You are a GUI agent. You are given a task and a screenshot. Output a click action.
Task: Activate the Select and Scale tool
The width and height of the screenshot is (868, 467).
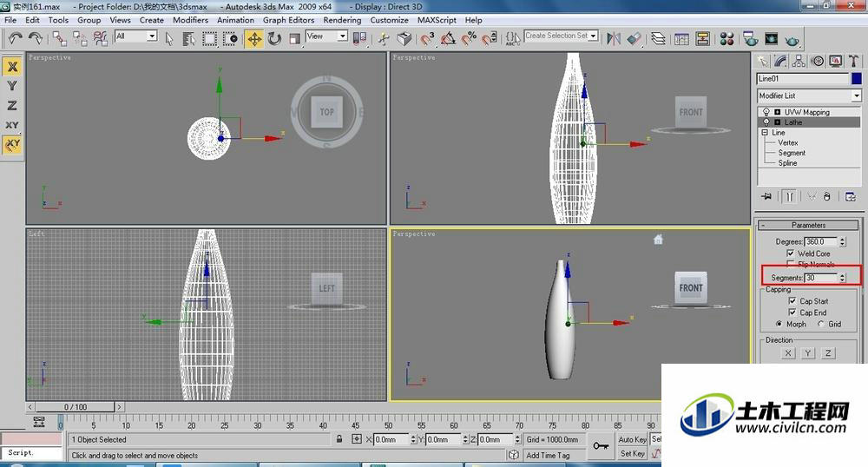pyautogui.click(x=294, y=39)
